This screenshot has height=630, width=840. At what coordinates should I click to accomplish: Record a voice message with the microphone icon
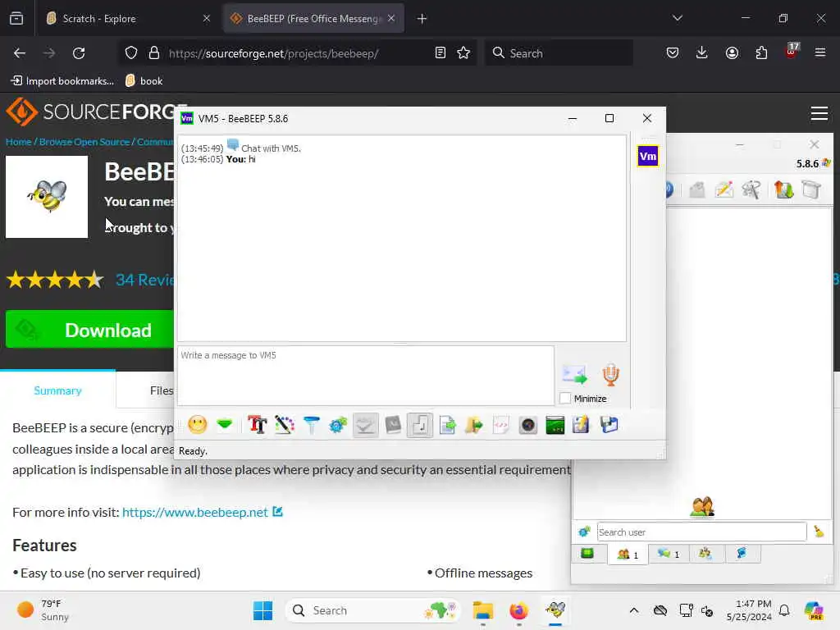coord(610,374)
